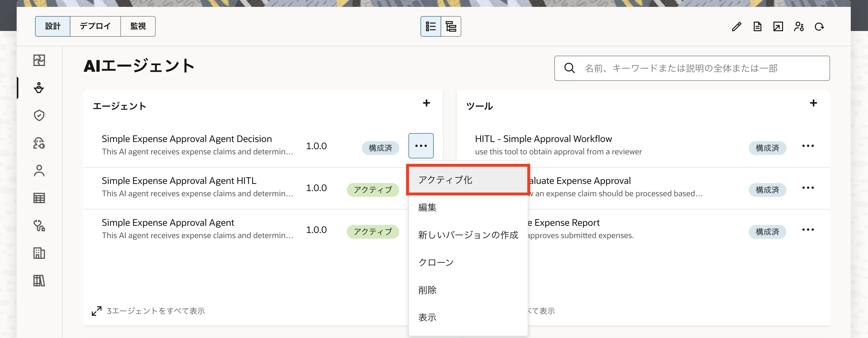
Task: Choose アクティブ化 from the context menu
Action: [x=468, y=180]
